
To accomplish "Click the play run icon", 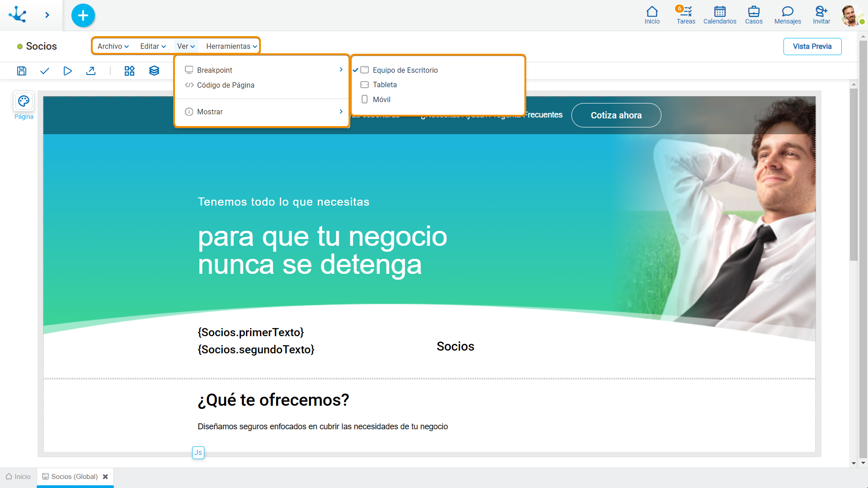I will pyautogui.click(x=67, y=71).
